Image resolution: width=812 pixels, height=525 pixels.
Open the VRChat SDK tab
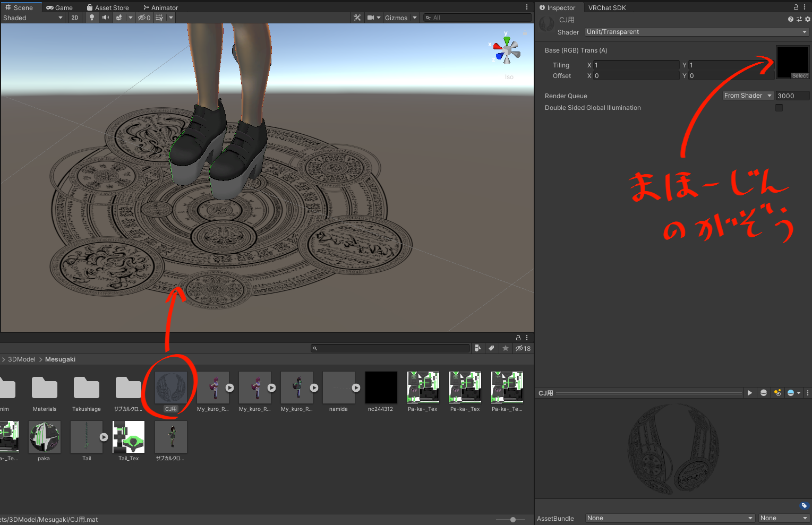[606, 7]
